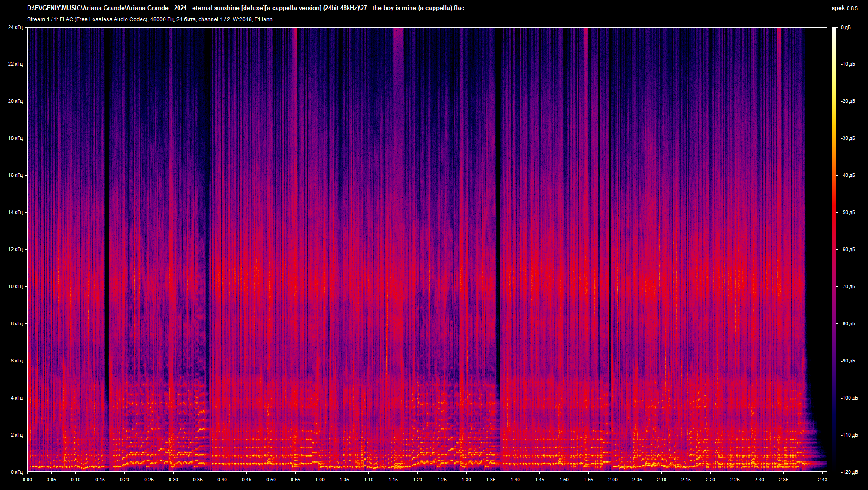This screenshot has height=490, width=868.
Task: Click the '24 бита' bit depth text
Action: [185, 19]
